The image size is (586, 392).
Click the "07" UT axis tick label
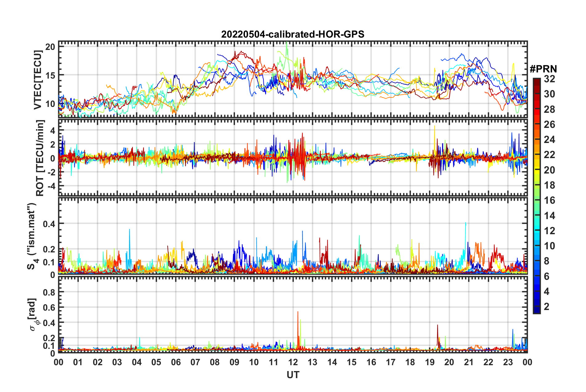[x=195, y=362]
